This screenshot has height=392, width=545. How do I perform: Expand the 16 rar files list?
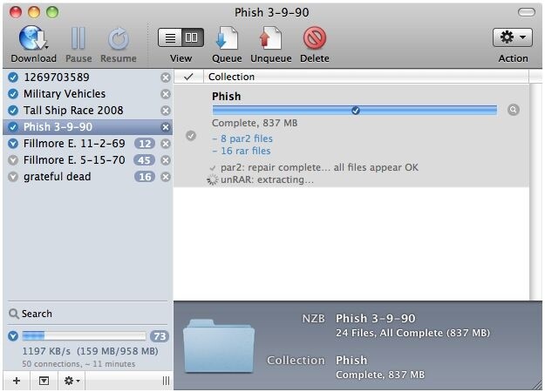click(x=242, y=151)
